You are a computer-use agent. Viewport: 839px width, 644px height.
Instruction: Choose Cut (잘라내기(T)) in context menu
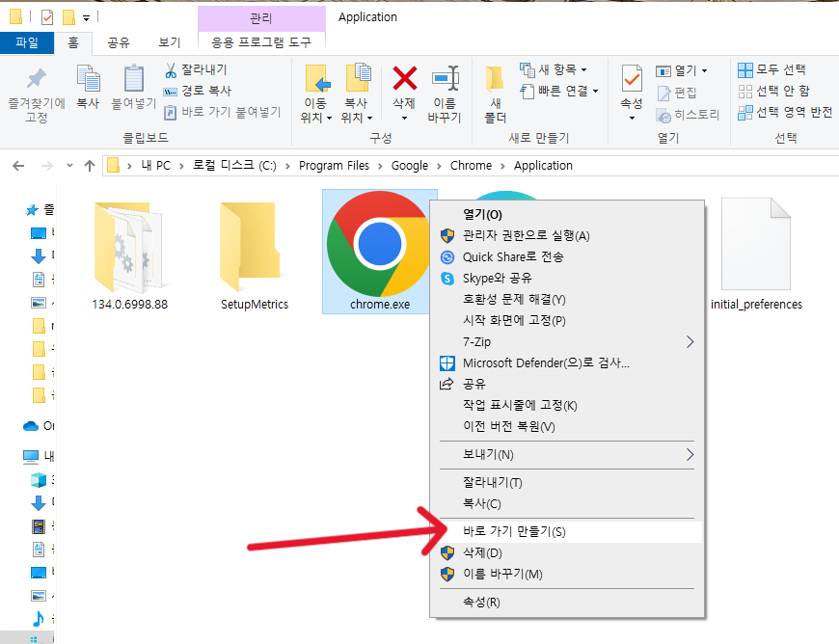[567, 482]
